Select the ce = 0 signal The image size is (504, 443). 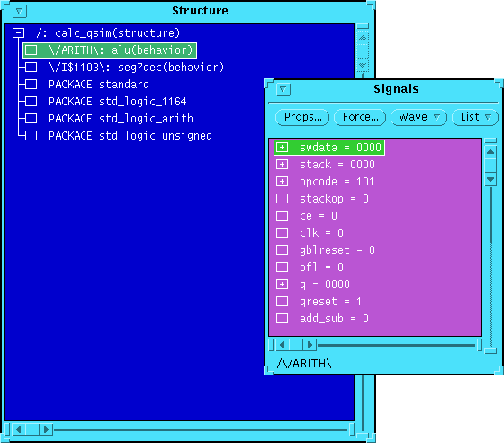coord(319,216)
